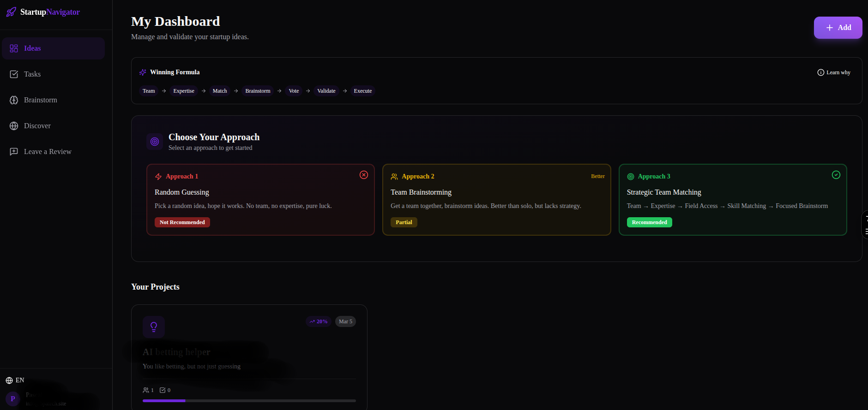Go to Tasks in the sidebar

pyautogui.click(x=32, y=74)
